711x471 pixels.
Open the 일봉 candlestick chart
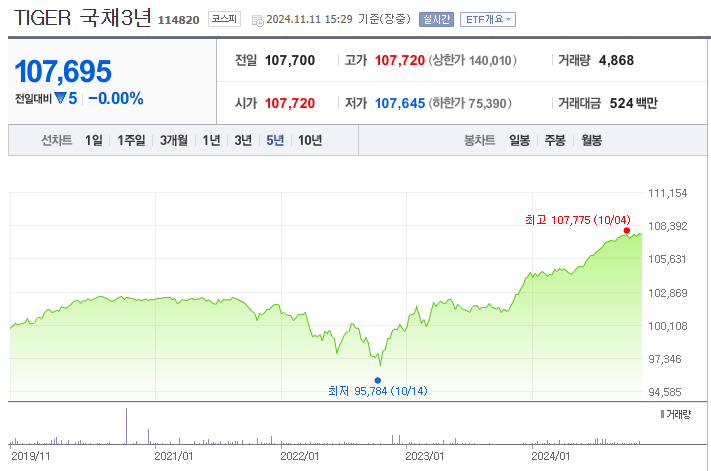pos(520,141)
